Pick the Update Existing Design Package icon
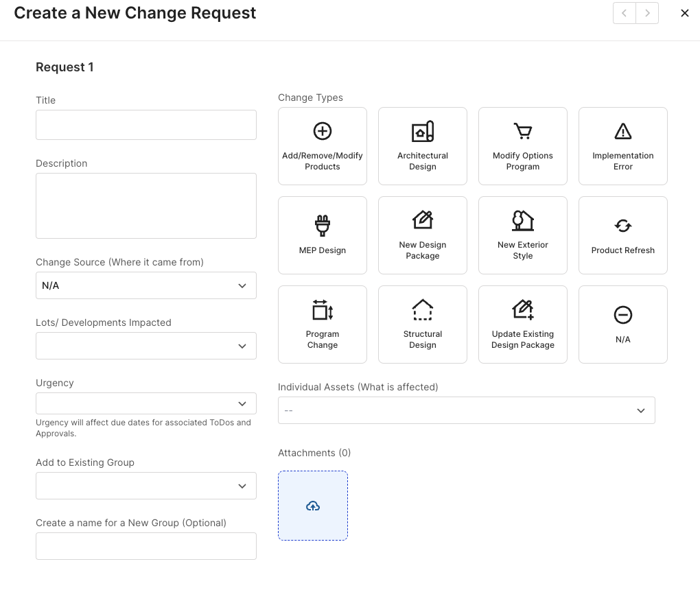Screen dimensions: 700x590 click(x=523, y=309)
